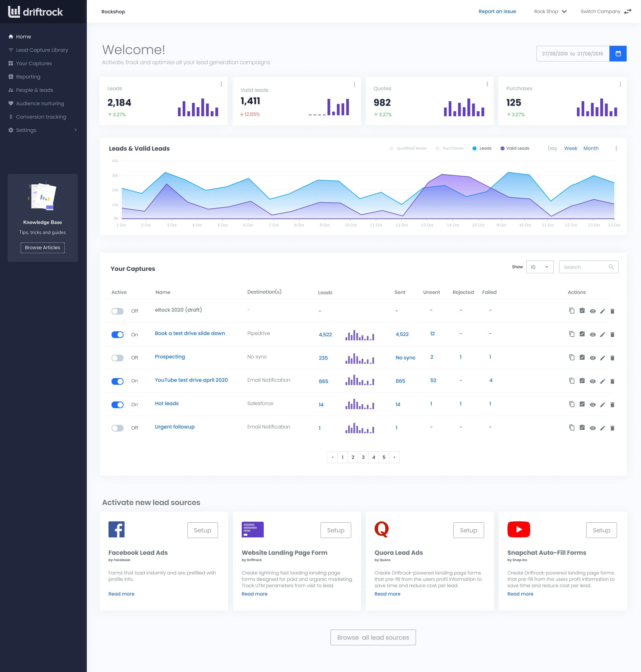Preview the Urgent followup capture with eye icon
The image size is (641, 672).
593,428
